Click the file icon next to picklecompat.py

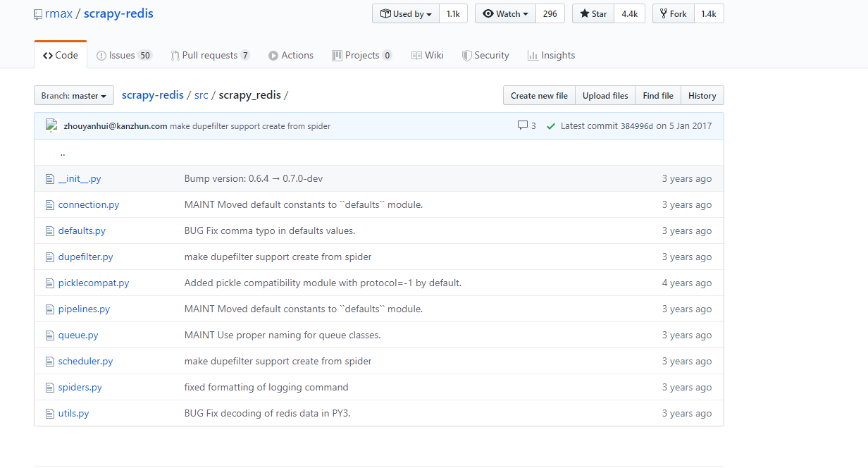tap(49, 283)
